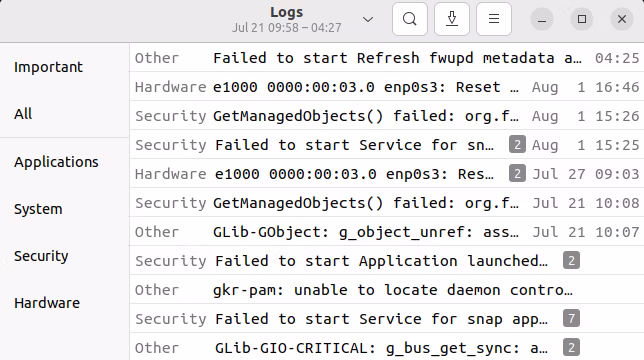Viewport: 644px width, 360px height.
Task: Expand the boot selection dropdown arrow
Action: tap(368, 19)
